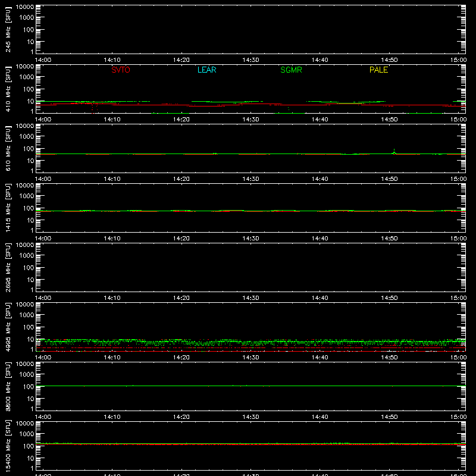
Task: Click the 14:20 tick below the 2695 MHz plot
Action: click(x=181, y=298)
